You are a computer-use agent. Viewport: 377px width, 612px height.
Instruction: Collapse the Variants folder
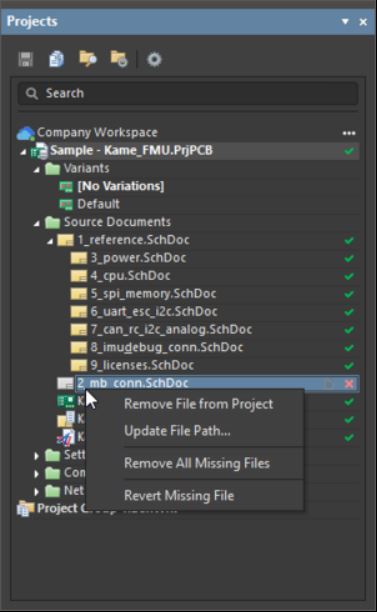pyautogui.click(x=37, y=169)
